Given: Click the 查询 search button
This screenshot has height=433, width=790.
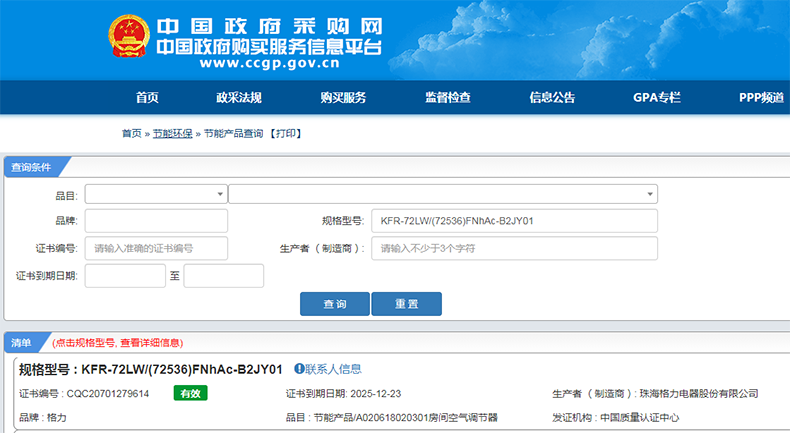Looking at the screenshot, I should [x=334, y=304].
